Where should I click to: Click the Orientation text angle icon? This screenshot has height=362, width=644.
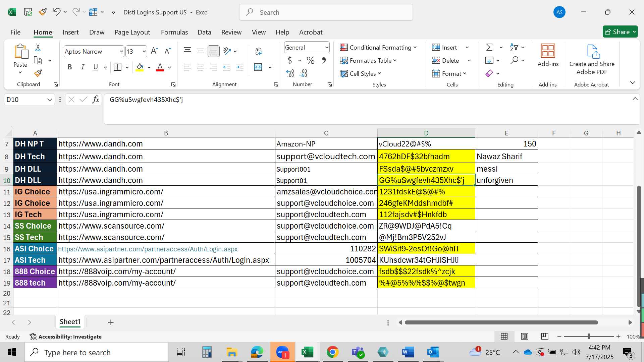(x=227, y=51)
